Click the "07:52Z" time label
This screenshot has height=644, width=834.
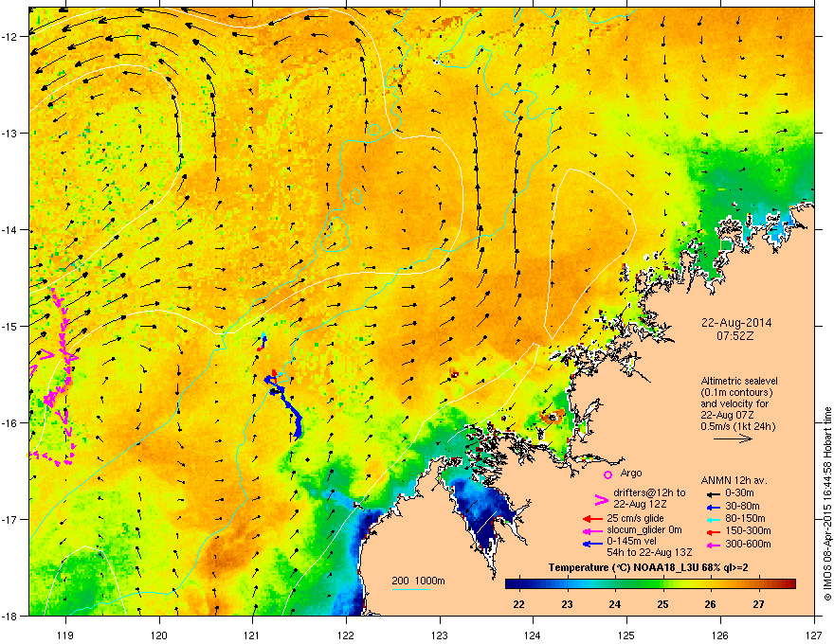[x=735, y=336]
